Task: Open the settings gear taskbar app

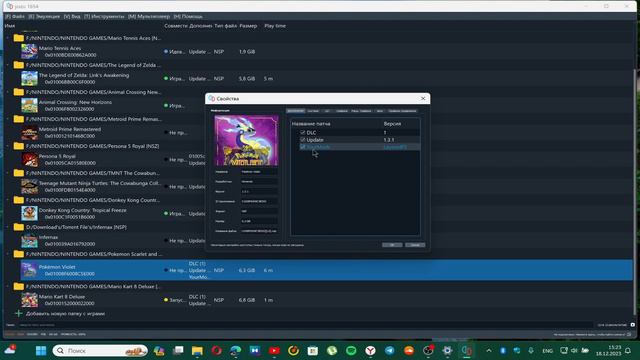Action: click(447, 351)
